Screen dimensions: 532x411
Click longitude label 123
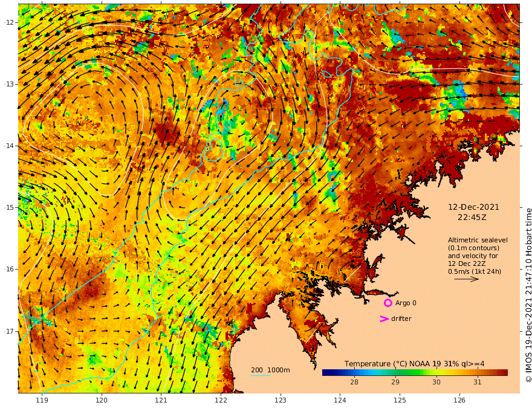(x=281, y=401)
